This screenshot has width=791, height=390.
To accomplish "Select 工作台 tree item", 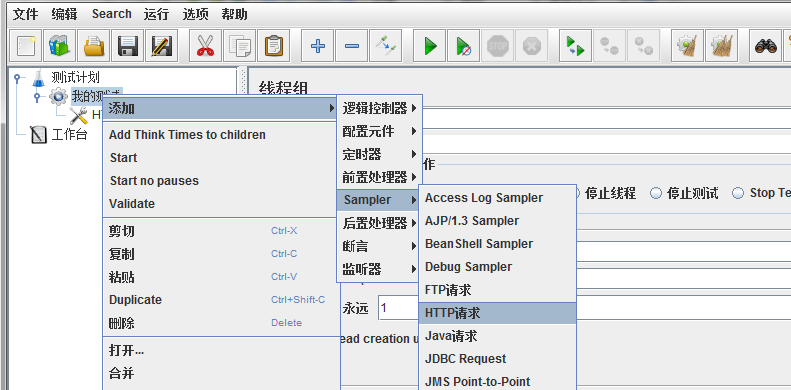I will [70, 135].
